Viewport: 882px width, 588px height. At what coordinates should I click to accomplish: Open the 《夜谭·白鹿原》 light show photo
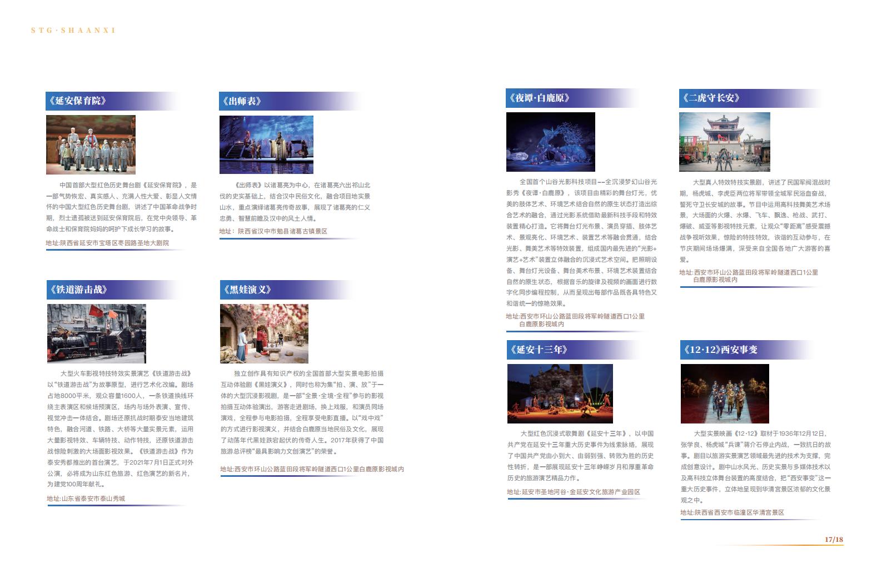click(x=551, y=142)
